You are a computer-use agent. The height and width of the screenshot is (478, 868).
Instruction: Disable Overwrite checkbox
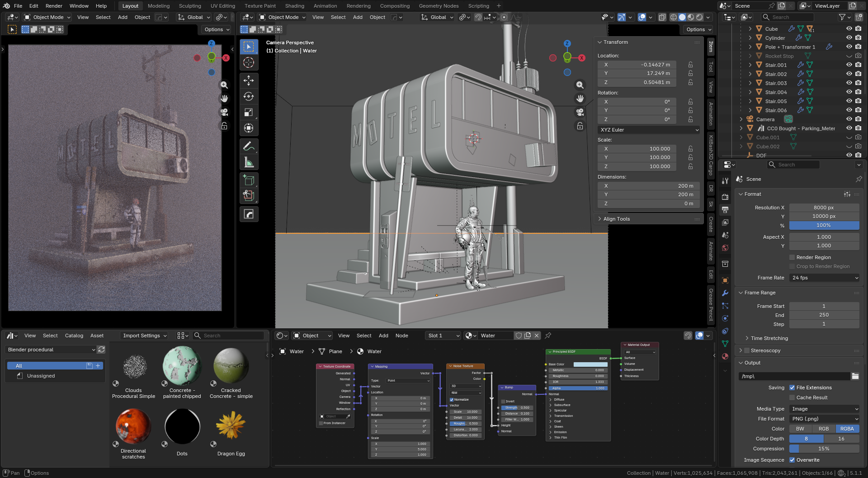click(x=792, y=460)
